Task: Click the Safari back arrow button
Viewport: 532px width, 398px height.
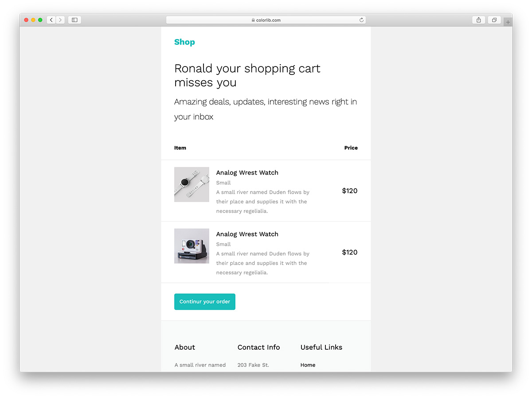Action: pyautogui.click(x=51, y=20)
